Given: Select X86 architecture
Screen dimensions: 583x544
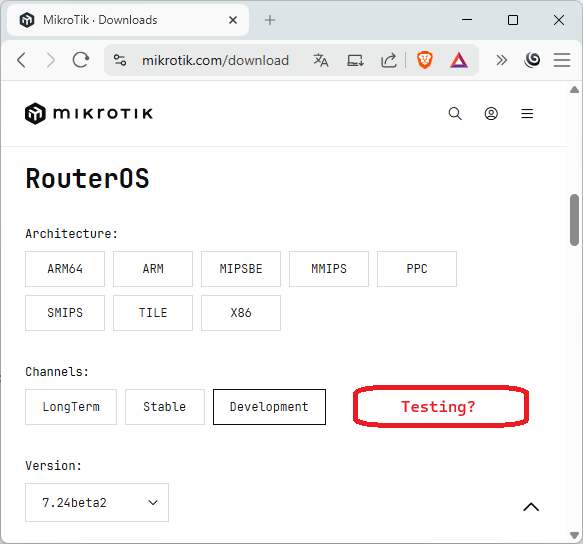Looking at the screenshot, I should pyautogui.click(x=241, y=313).
